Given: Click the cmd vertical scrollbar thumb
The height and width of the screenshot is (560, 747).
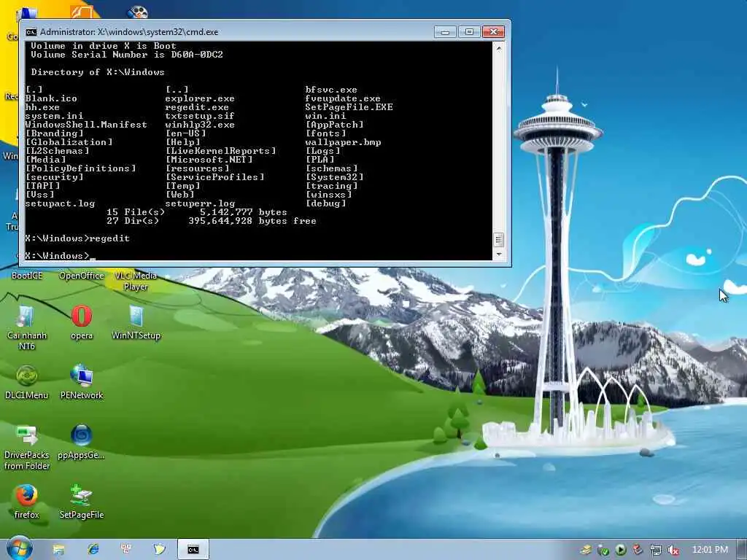Looking at the screenshot, I should pos(499,239).
